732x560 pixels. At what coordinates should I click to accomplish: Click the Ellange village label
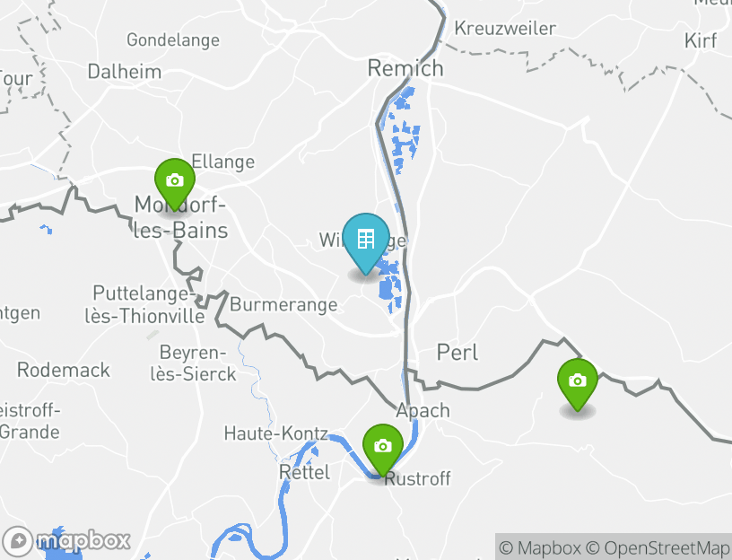coord(223,162)
